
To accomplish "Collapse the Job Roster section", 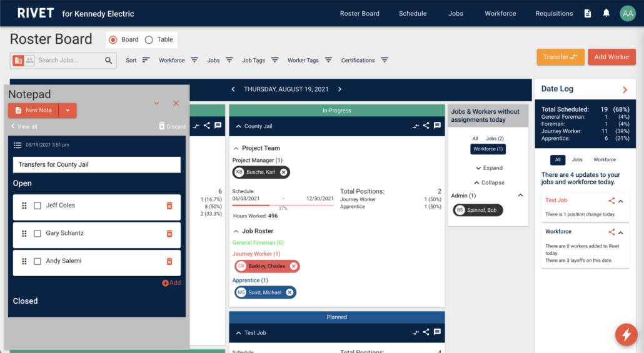I will 236,232.
